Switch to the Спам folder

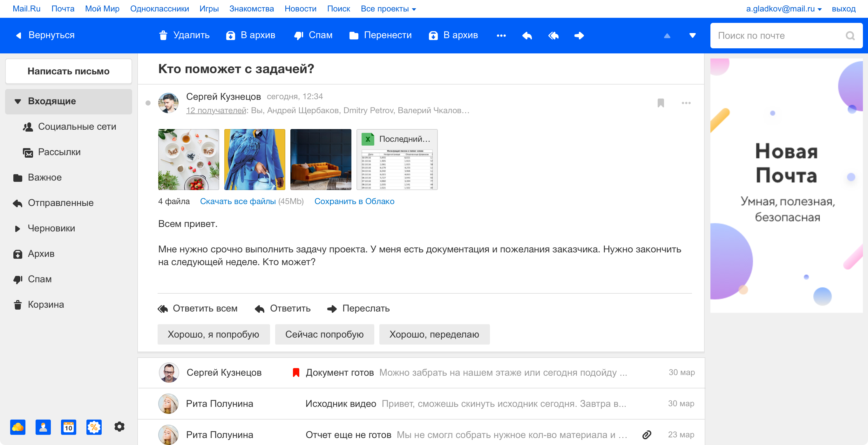click(39, 279)
